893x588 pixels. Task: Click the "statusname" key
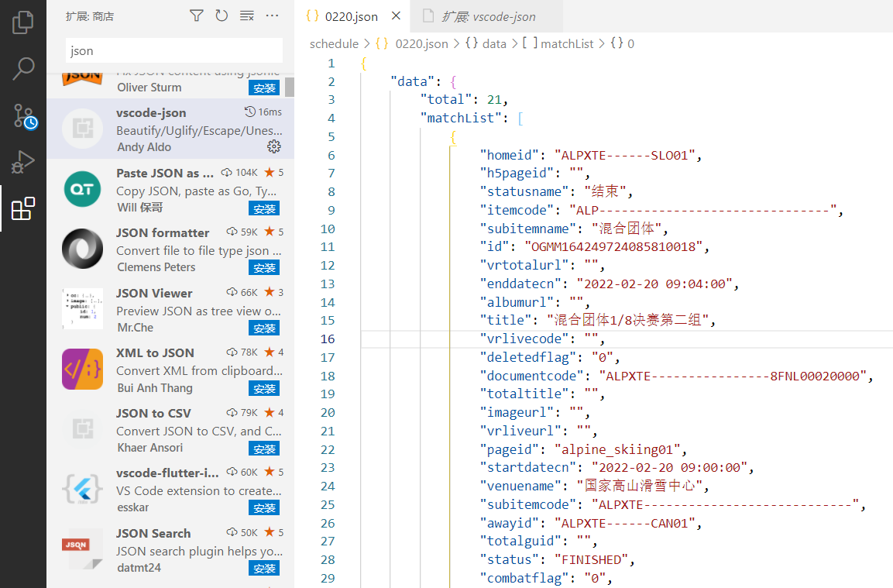(x=524, y=191)
